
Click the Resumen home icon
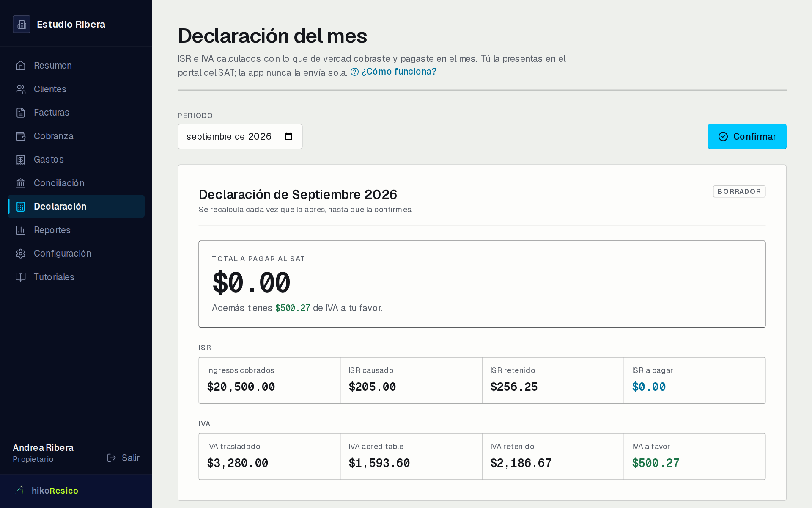(21, 66)
